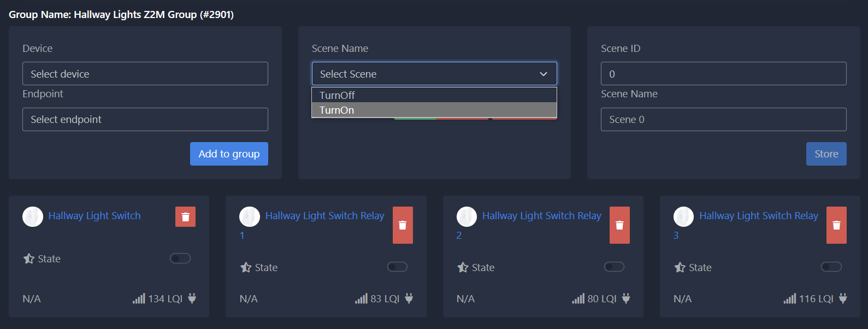Click 134 LQI value text
Image resolution: width=868 pixels, height=329 pixels.
point(166,299)
